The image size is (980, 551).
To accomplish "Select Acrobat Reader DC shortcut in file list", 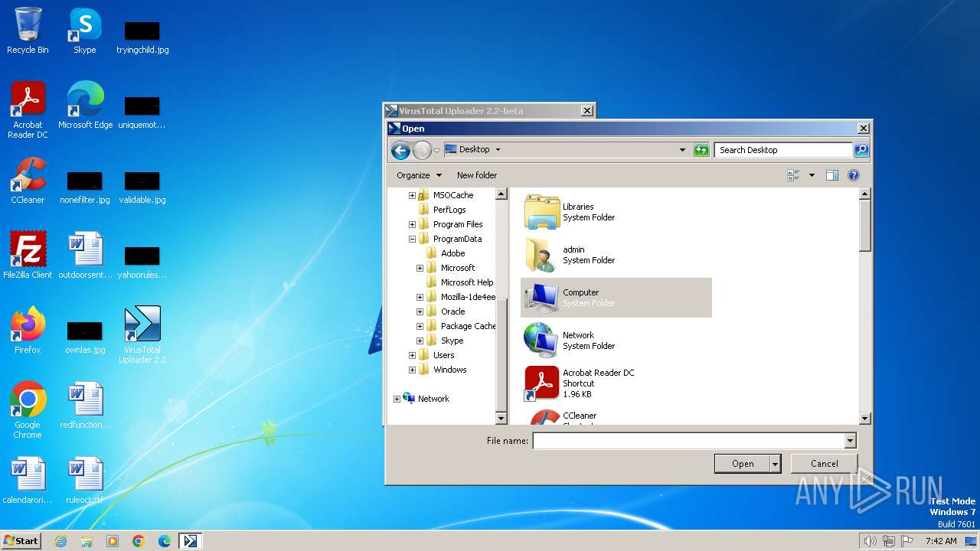I will (x=616, y=383).
